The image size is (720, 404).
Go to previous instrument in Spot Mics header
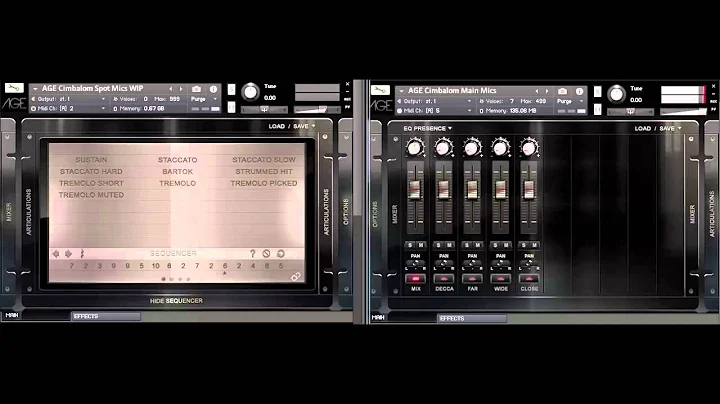pyautogui.click(x=170, y=89)
